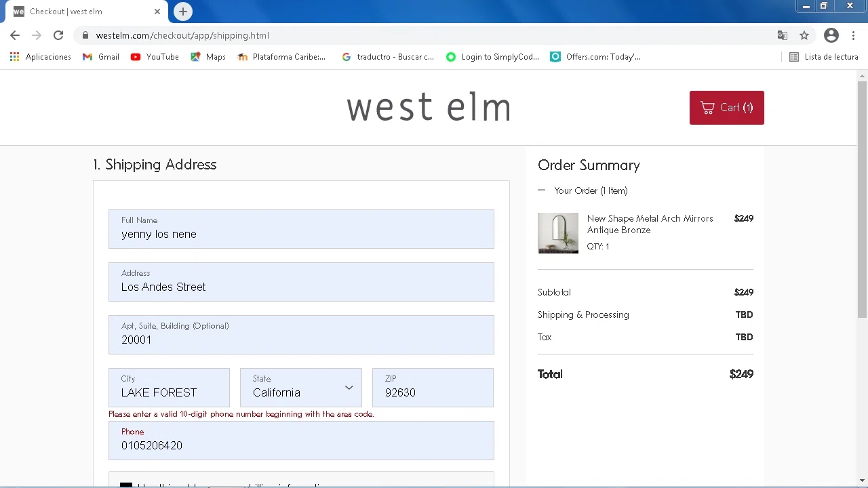Open the Offers.com Today's bookmark
Viewport: 868px width, 488px height.
point(595,57)
